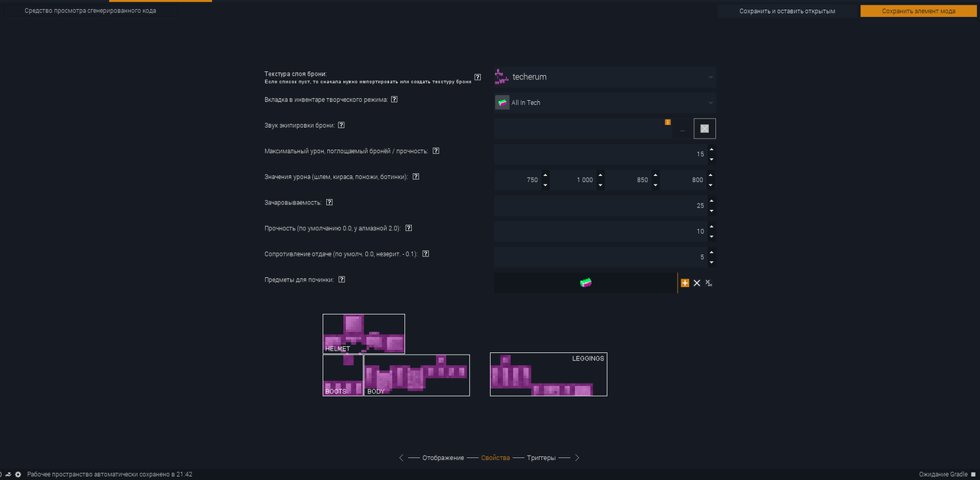Click the LEGGINGS texture preview
980x480 pixels.
coord(549,374)
